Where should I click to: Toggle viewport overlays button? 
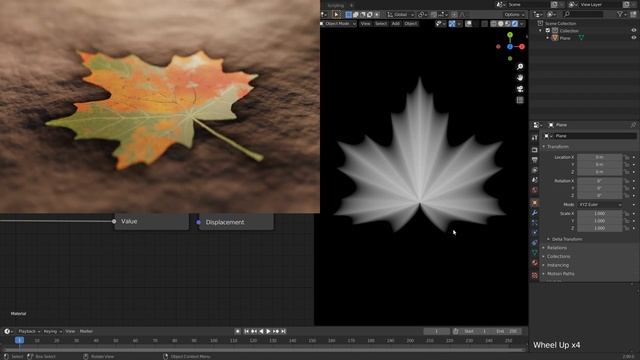pyautogui.click(x=469, y=24)
